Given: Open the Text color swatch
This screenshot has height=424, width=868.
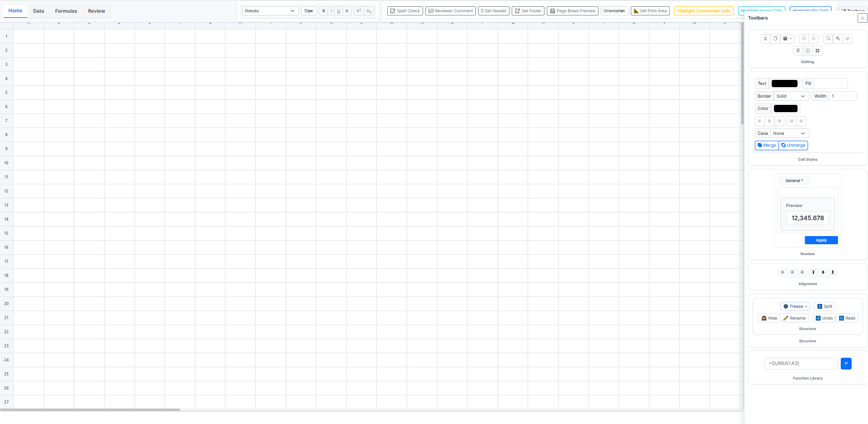Looking at the screenshot, I should point(784,84).
